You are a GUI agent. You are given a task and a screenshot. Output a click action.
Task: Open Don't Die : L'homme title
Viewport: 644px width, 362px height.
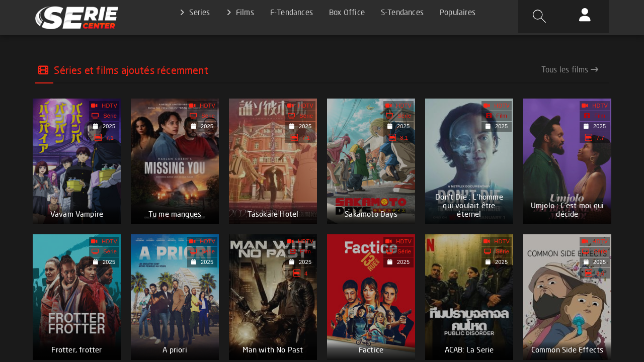469,205
